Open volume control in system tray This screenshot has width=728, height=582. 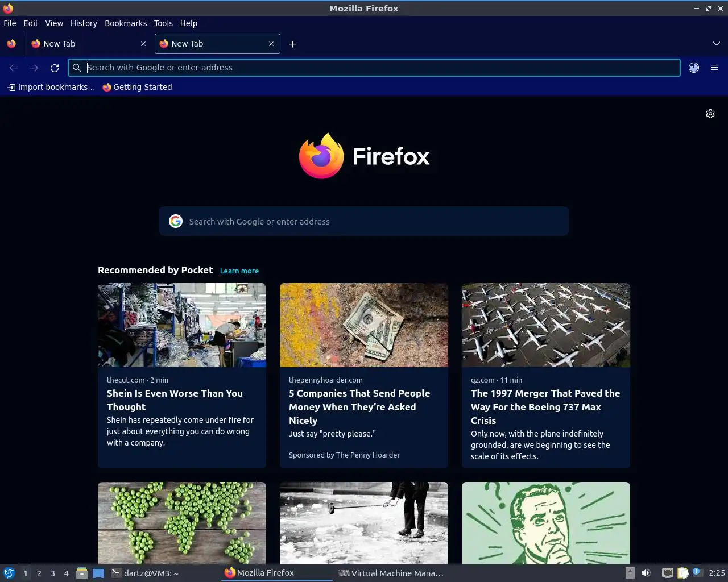pos(646,573)
